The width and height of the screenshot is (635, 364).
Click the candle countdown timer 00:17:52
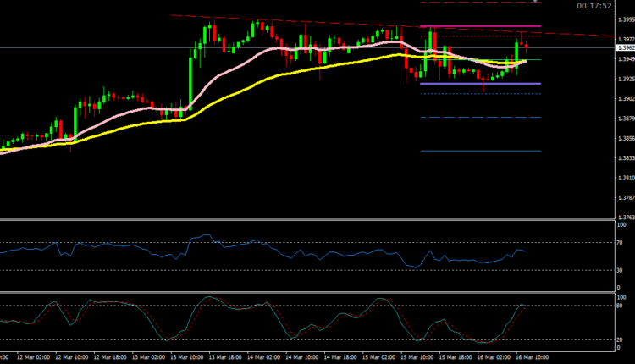click(x=594, y=6)
